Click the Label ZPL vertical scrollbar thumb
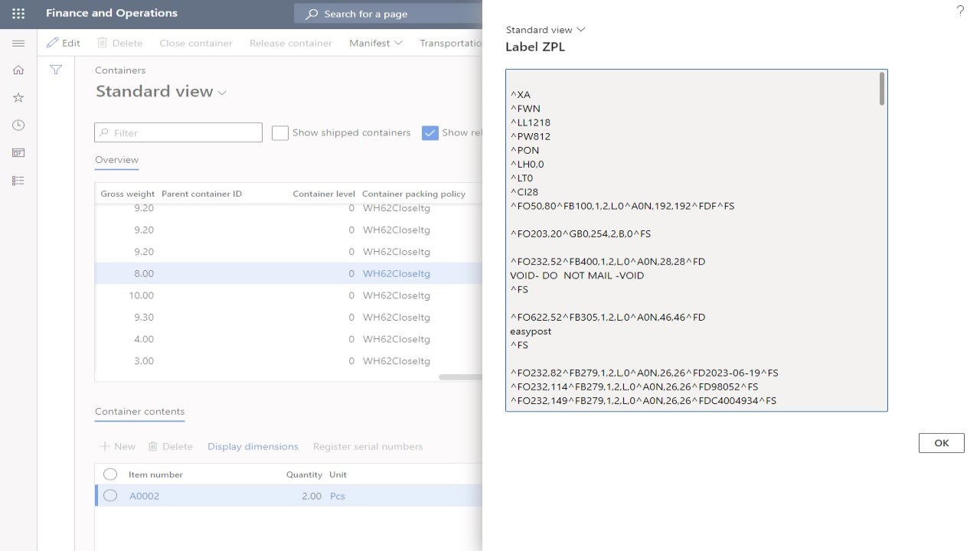 pyautogui.click(x=882, y=88)
